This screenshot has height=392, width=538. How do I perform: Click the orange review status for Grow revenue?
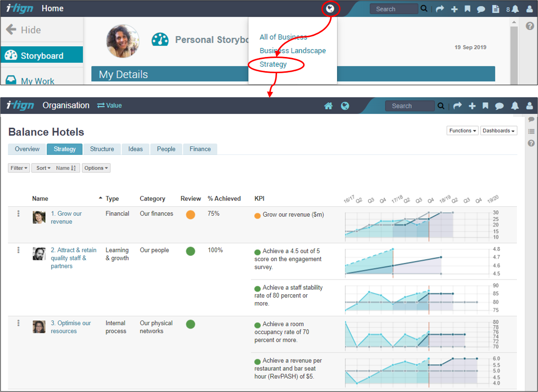[x=191, y=215]
